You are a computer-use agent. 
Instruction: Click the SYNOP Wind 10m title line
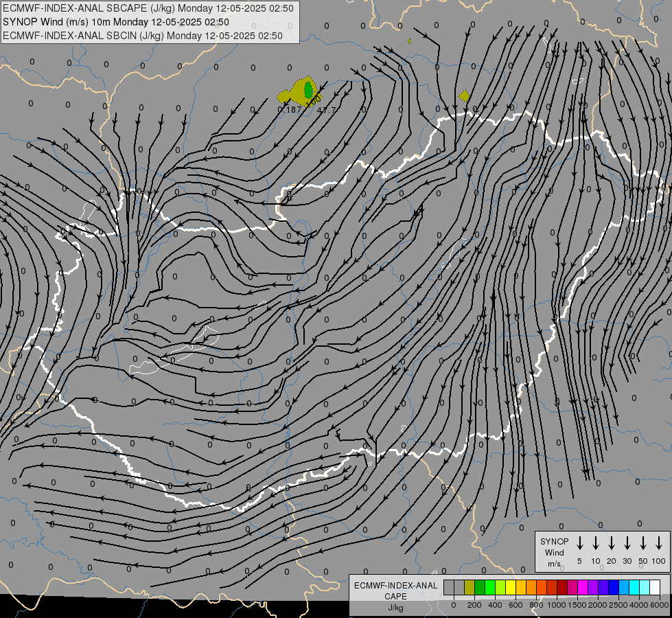(x=116, y=22)
